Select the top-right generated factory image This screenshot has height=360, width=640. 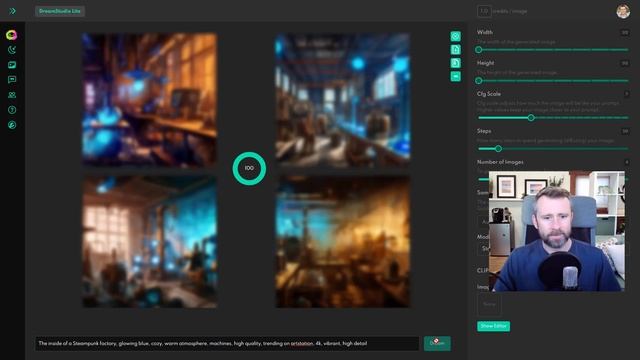click(343, 100)
